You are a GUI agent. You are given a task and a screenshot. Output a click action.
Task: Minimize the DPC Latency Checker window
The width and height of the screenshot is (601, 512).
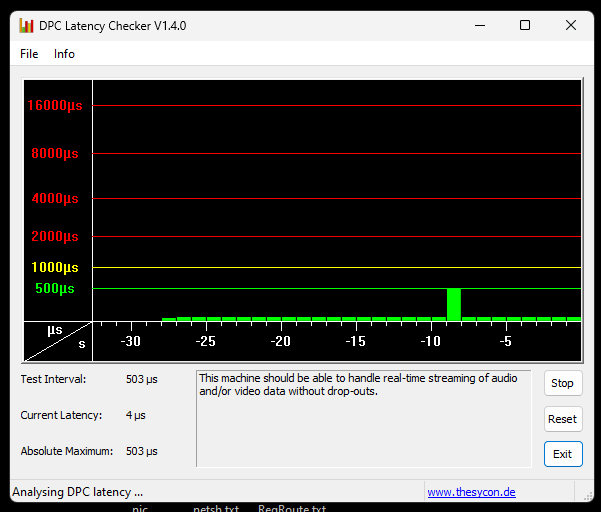pos(478,26)
